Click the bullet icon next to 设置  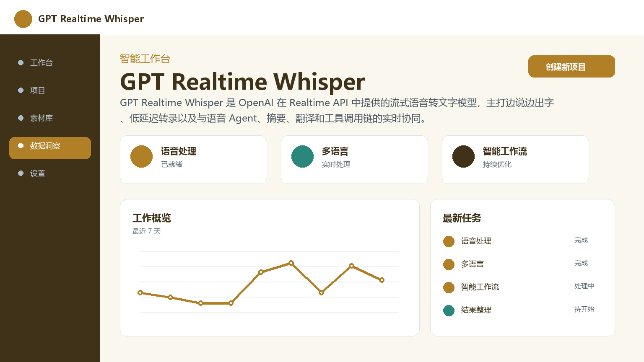[21, 173]
